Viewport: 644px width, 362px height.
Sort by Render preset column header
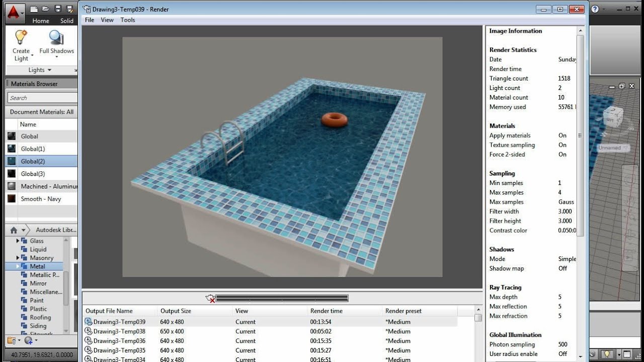pos(420,311)
